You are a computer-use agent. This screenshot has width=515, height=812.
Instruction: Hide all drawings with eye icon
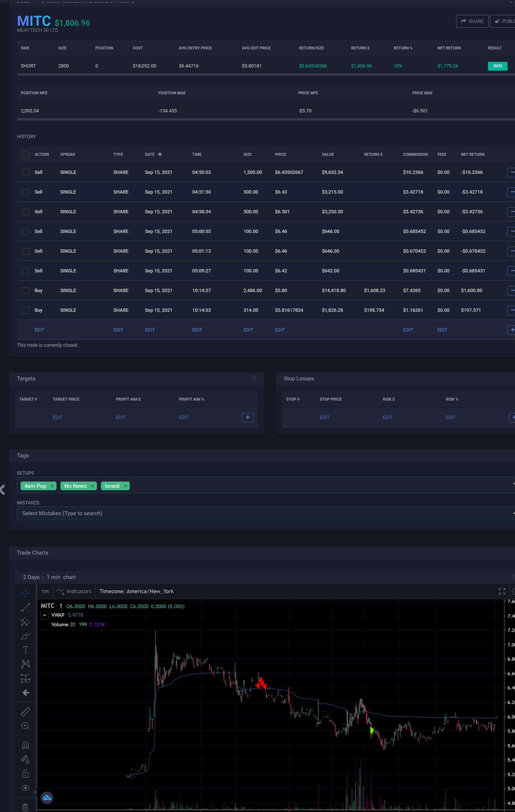pyautogui.click(x=25, y=788)
